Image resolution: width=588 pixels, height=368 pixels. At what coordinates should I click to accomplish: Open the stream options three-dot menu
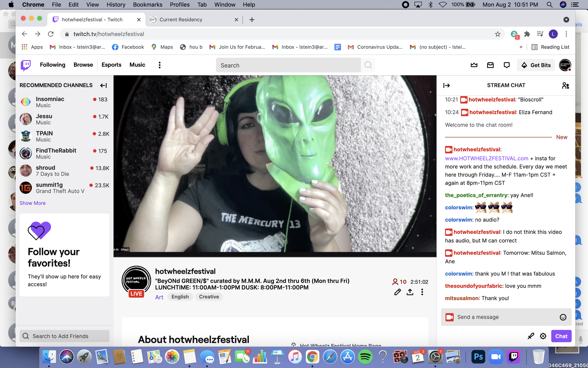coord(422,292)
